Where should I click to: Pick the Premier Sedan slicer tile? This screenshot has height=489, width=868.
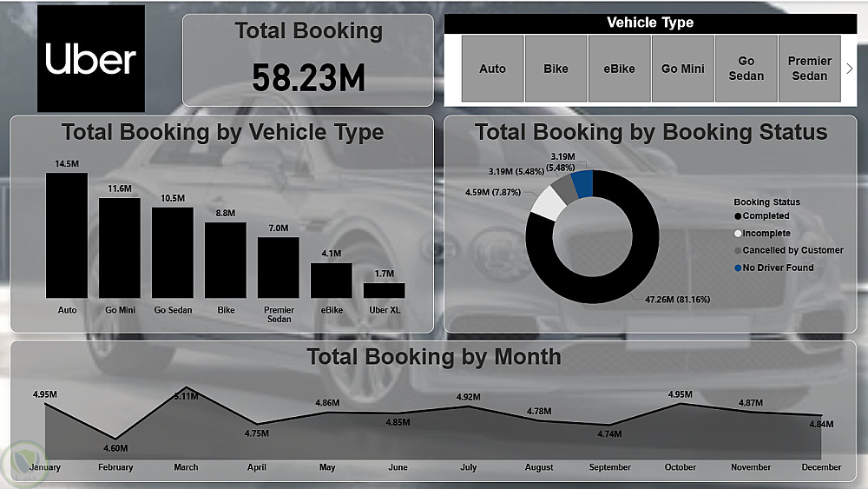click(809, 69)
